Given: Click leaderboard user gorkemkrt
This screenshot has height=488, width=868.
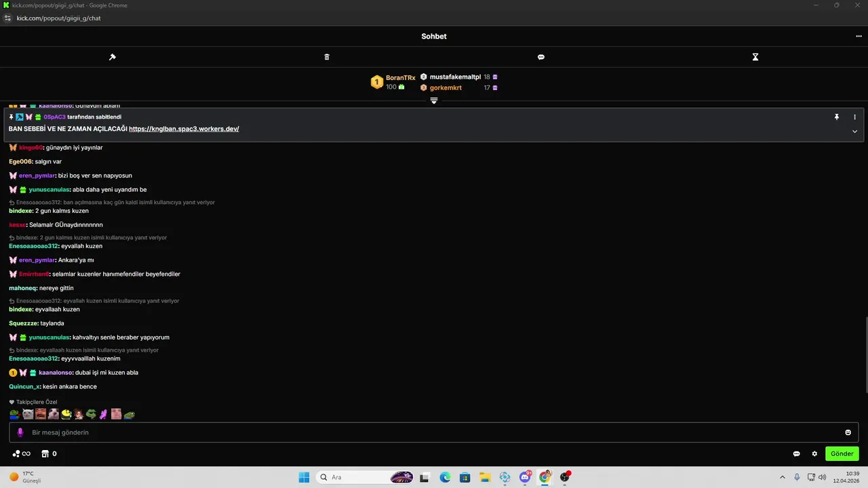Looking at the screenshot, I should point(446,88).
